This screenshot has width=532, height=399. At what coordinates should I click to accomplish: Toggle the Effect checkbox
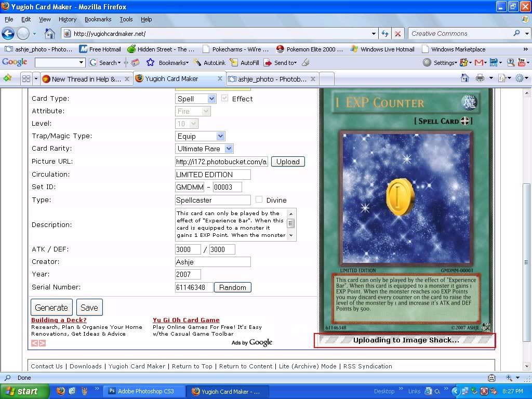[224, 98]
